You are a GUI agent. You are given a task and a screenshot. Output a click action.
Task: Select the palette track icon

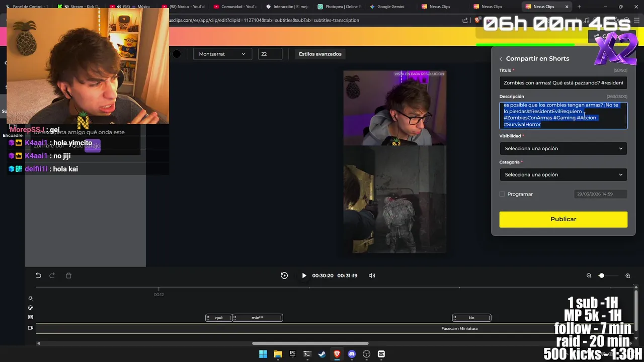31,308
